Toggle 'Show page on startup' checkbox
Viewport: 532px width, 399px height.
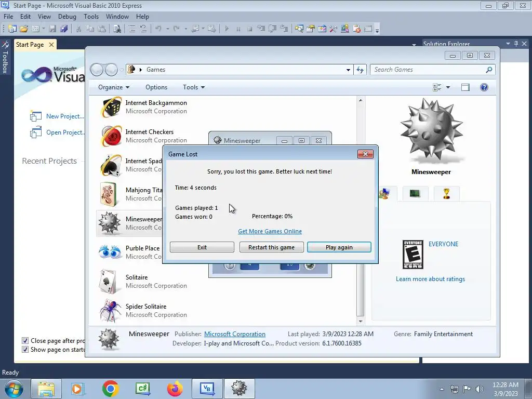tap(25, 350)
